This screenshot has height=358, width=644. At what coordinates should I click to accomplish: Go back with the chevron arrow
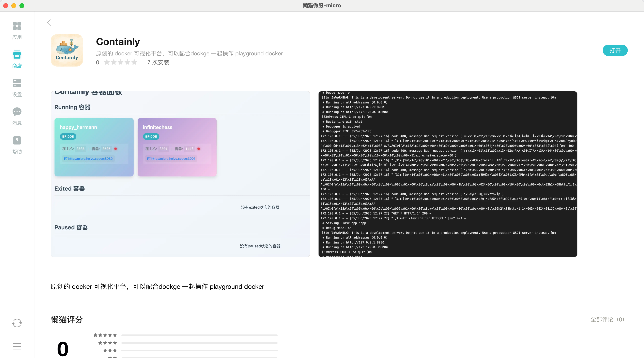click(49, 23)
